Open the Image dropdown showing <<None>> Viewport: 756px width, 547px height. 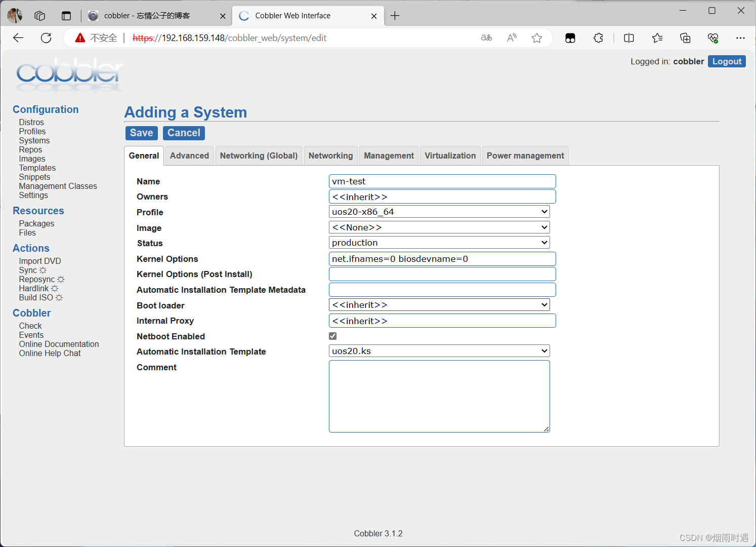pos(439,227)
